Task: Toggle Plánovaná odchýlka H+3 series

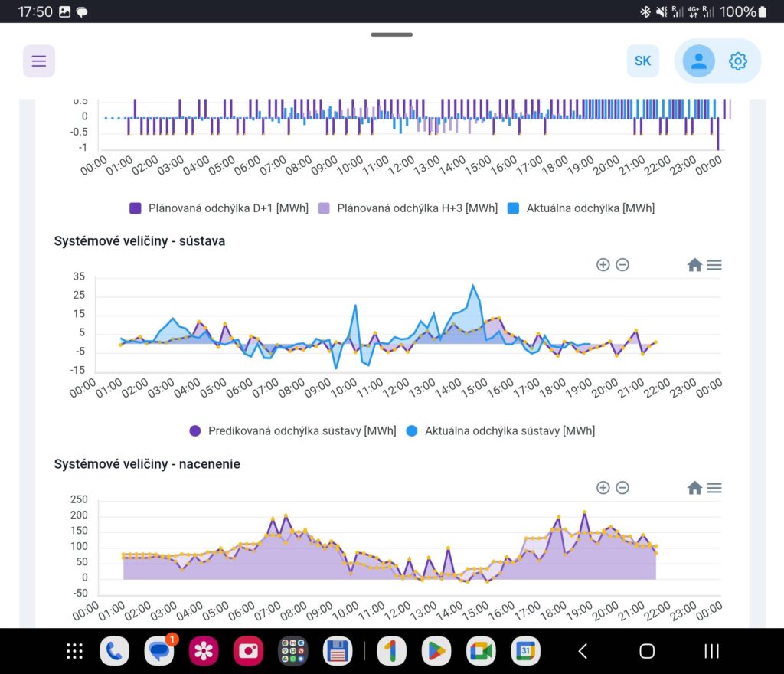Action: pos(416,208)
